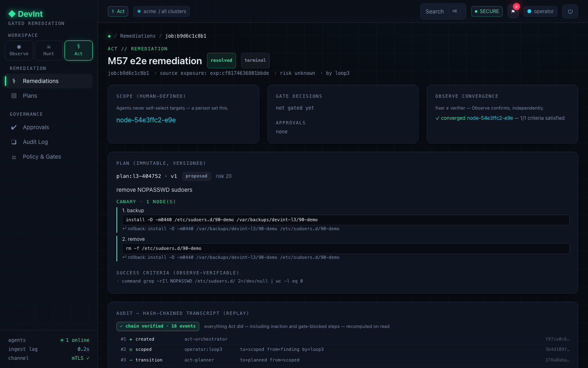Click ingest lag 0.2s value
The image size is (588, 368).
pos(83,349)
